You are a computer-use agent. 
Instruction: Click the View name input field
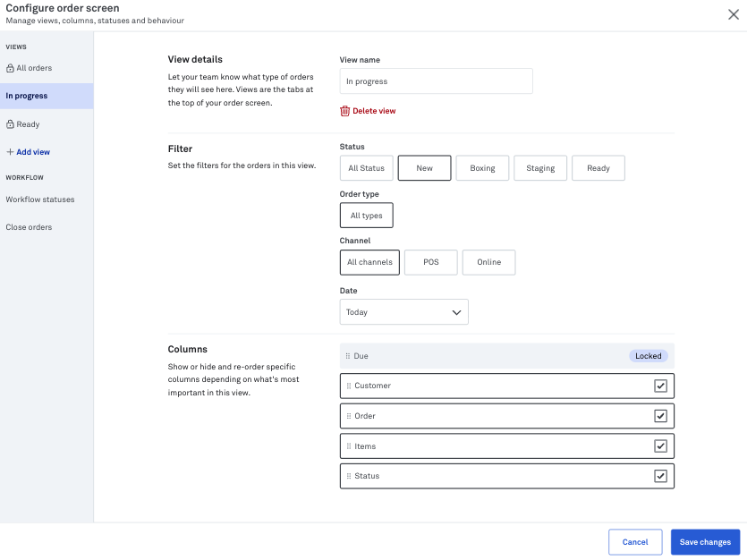click(x=437, y=81)
